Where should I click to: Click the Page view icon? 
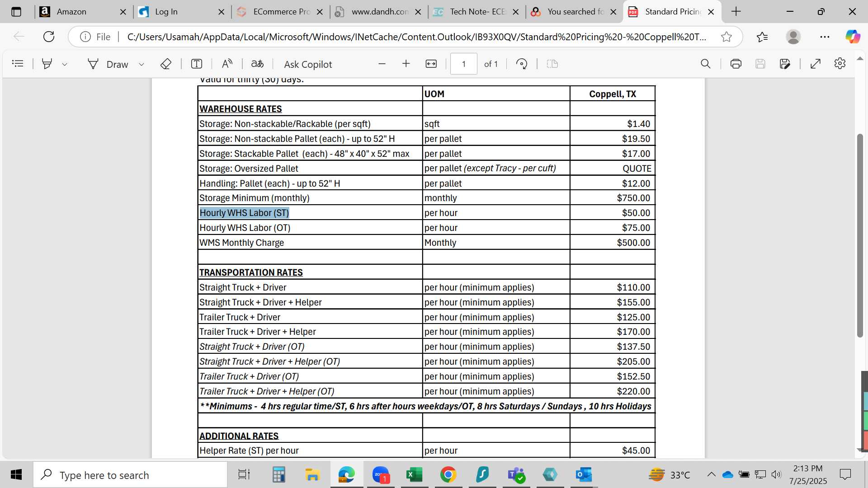[552, 64]
